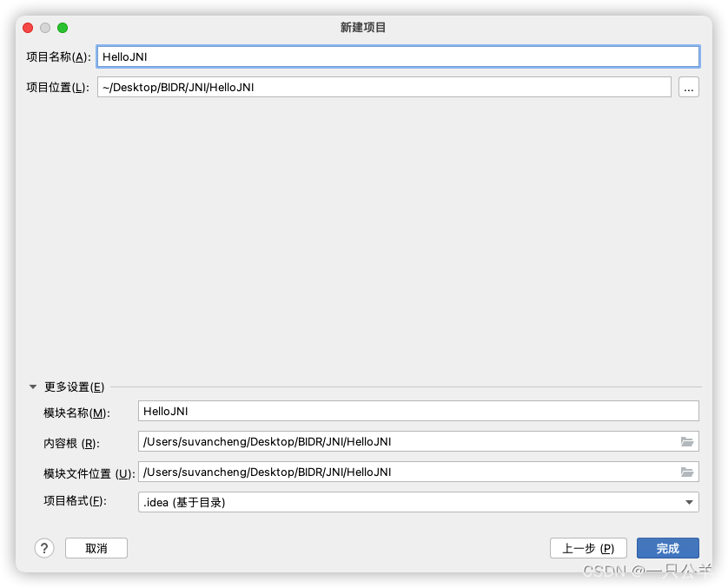Open folder browser for module file location
The image size is (728, 588).
(x=687, y=472)
